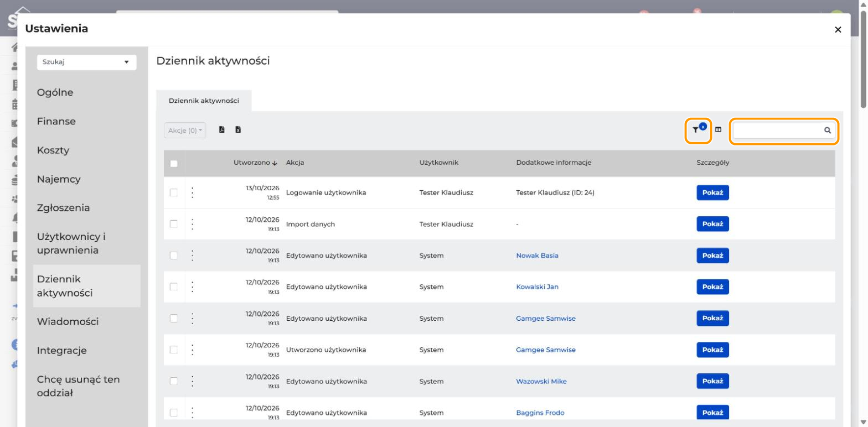Select checkbox for Wazowski Mike row
Screen dimensions: 868x427
click(x=174, y=381)
